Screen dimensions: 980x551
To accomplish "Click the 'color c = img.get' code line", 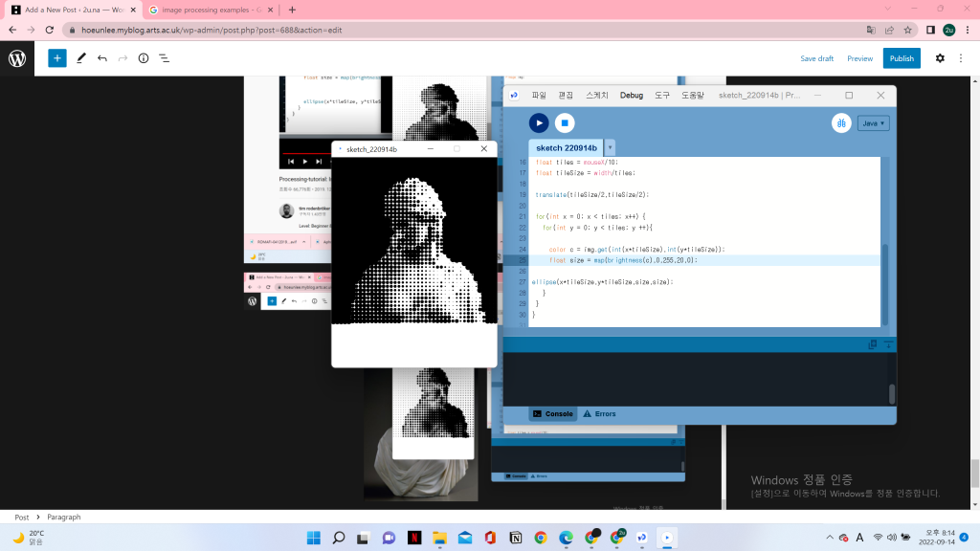I will point(636,250).
